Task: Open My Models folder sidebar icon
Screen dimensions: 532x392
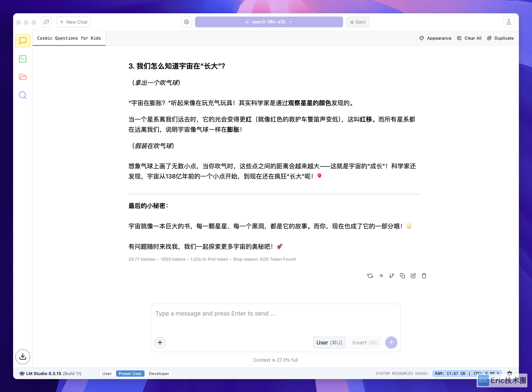Action: click(x=23, y=77)
